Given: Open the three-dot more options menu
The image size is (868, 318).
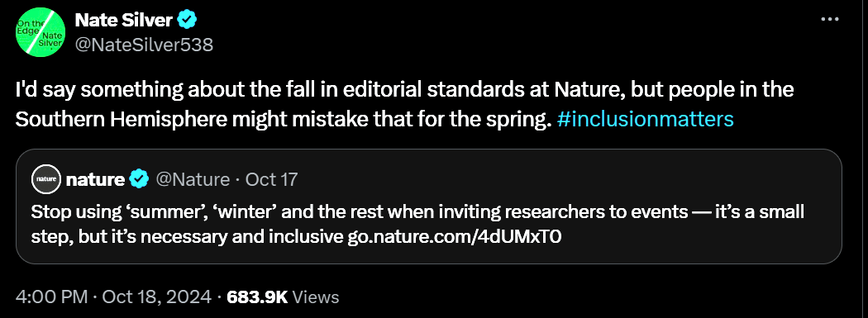Looking at the screenshot, I should coord(830,19).
